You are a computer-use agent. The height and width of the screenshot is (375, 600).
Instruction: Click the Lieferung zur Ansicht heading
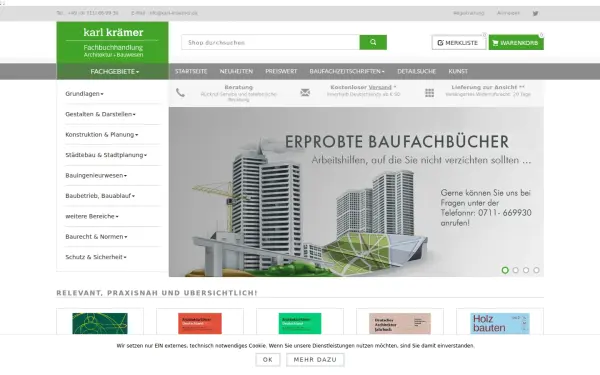pos(488,87)
